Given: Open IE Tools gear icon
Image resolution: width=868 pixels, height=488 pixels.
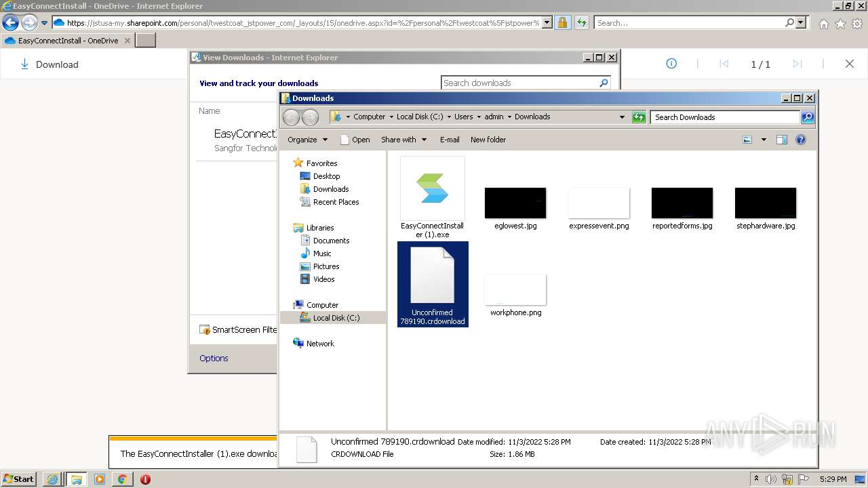Looking at the screenshot, I should click(x=857, y=24).
